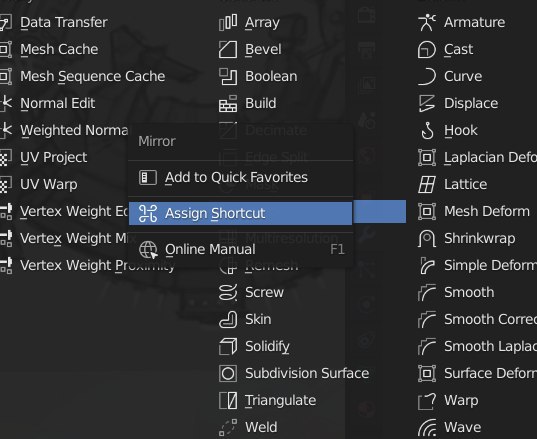This screenshot has width=537, height=439.
Task: Add a Solidify modifier
Action: [267, 347]
